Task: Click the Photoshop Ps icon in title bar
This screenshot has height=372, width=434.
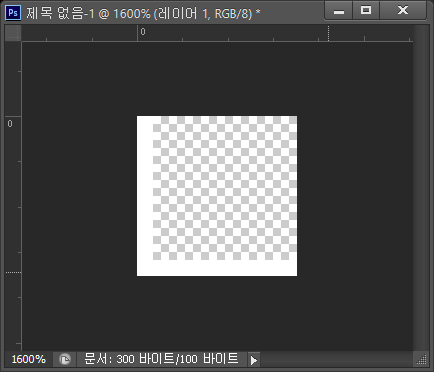Action: point(13,13)
